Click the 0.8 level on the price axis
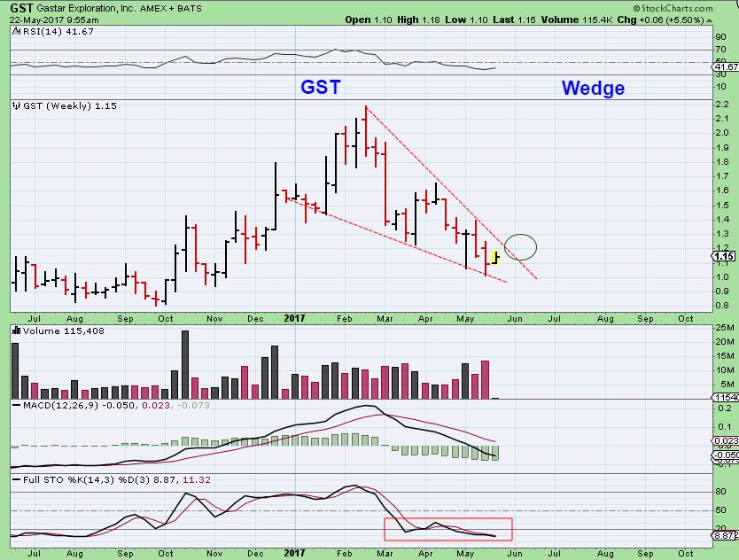Viewport: 739px width, 560px height. point(722,306)
